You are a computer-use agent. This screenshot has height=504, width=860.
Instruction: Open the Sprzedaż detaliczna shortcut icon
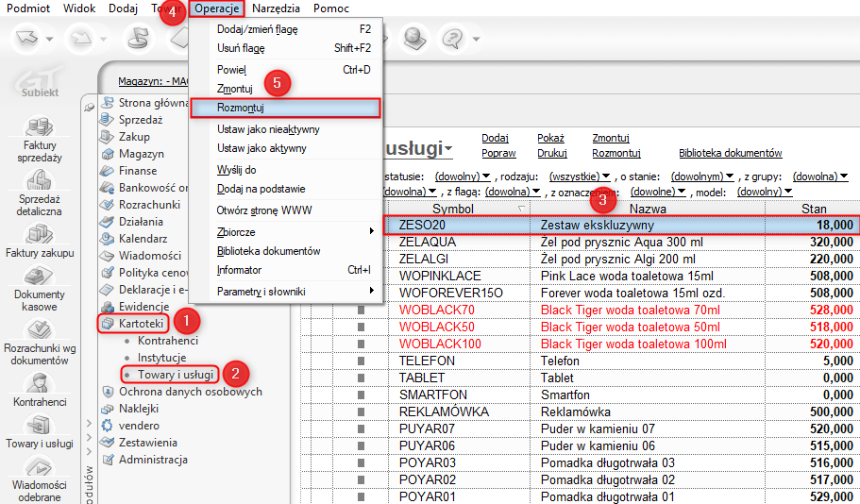click(x=39, y=180)
